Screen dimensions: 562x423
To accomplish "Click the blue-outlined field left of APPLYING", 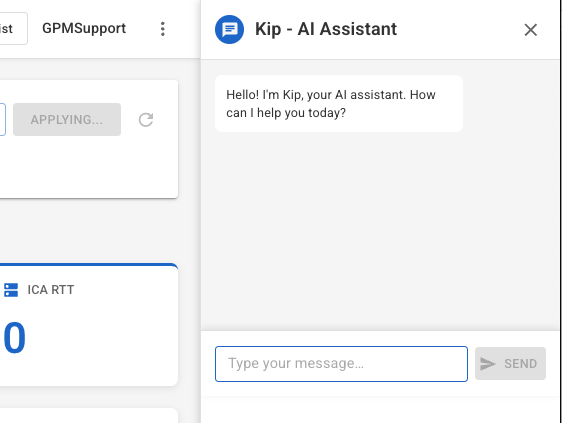I will pos(3,119).
